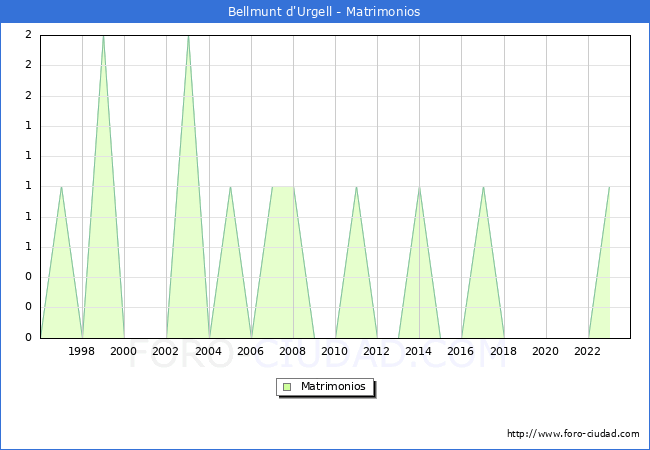Click the Matrimonios legend label
Image resolution: width=650 pixels, height=450 pixels.
coord(333,386)
